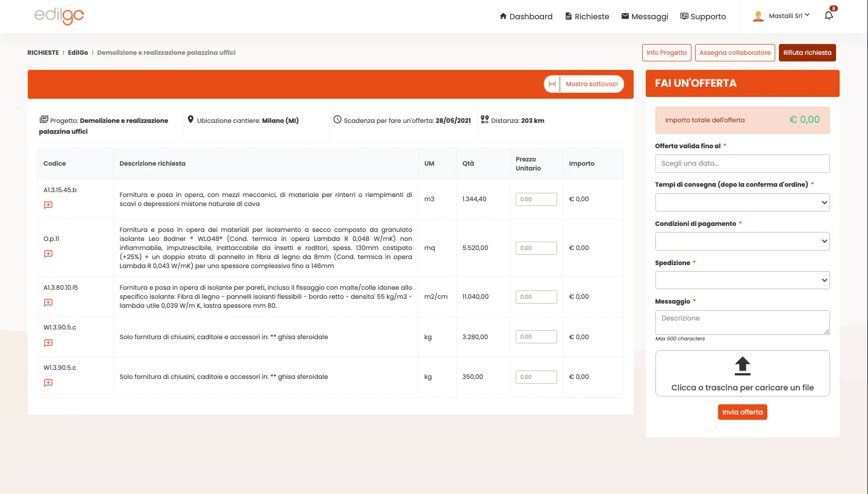This screenshot has width=868, height=494.
Task: Click the UM column header
Action: coord(429,163)
